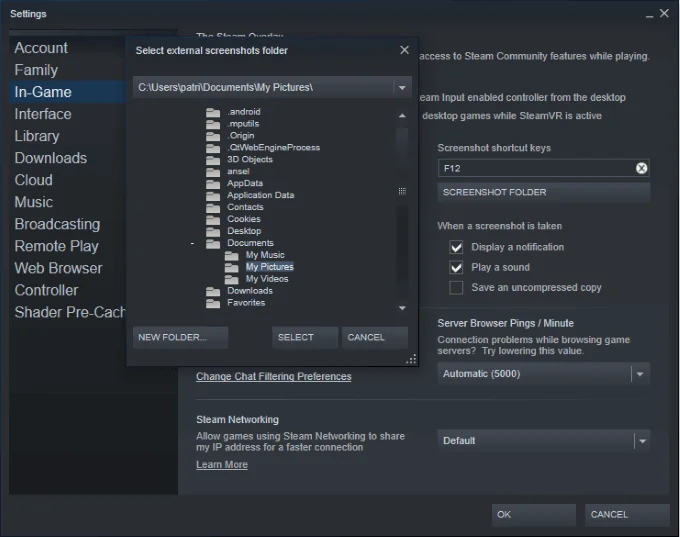The width and height of the screenshot is (680, 537).
Task: Click the .Origin folder icon
Action: [212, 136]
